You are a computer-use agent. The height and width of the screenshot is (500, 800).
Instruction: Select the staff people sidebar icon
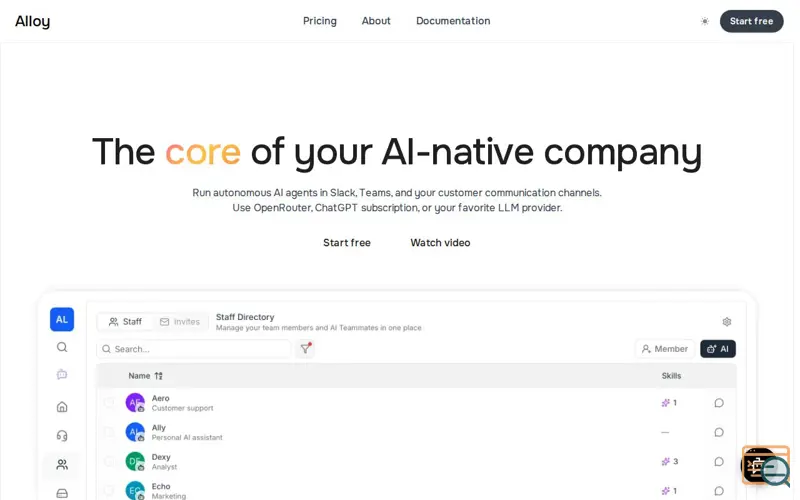[x=62, y=464]
